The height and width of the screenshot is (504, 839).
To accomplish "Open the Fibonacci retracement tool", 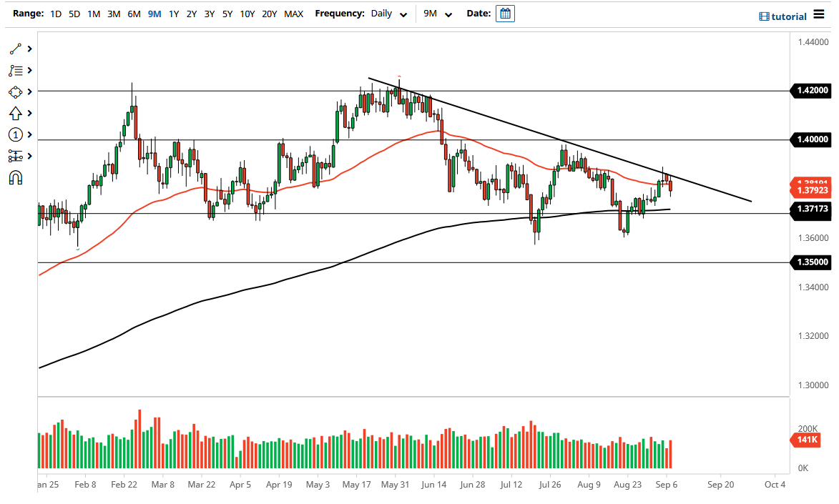I will tap(14, 70).
